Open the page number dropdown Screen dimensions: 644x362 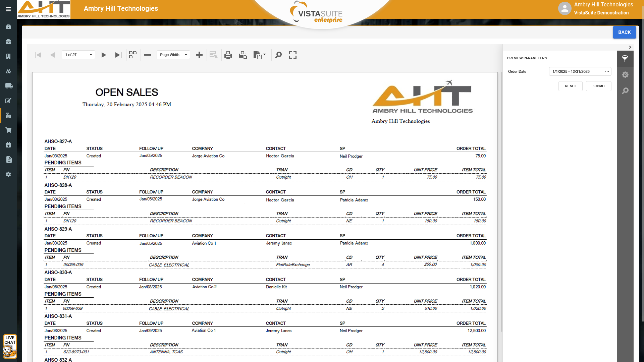[x=91, y=55]
